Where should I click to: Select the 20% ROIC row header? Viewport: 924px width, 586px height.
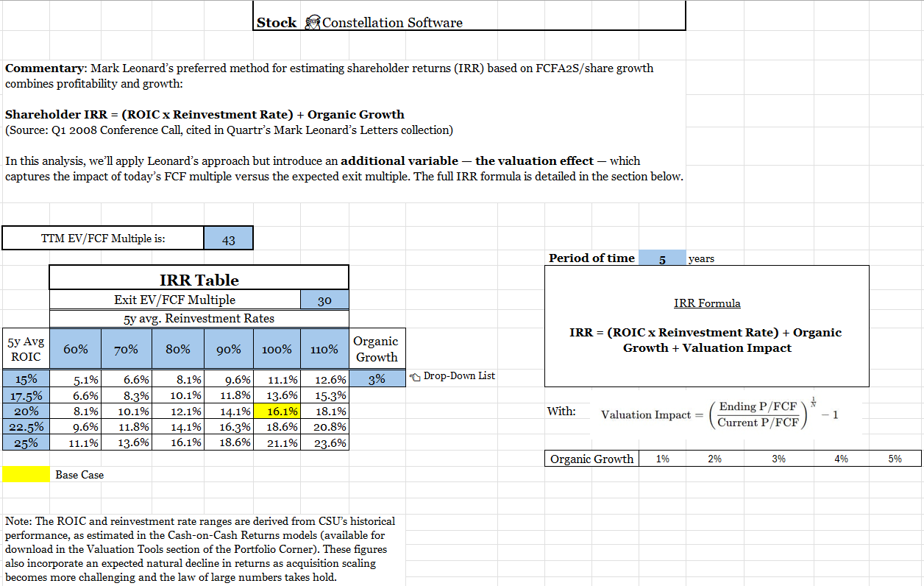[x=26, y=411]
